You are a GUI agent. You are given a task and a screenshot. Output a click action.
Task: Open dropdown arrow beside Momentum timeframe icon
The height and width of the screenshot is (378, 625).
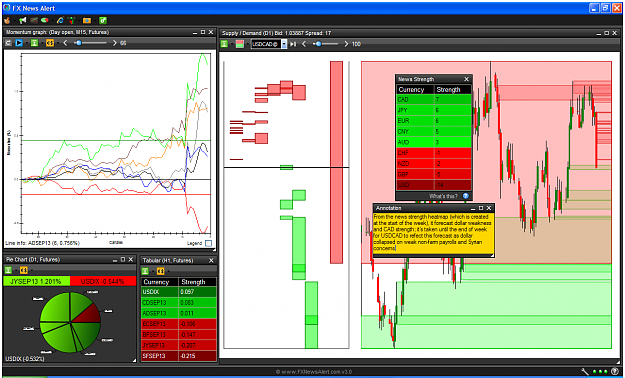42,43
